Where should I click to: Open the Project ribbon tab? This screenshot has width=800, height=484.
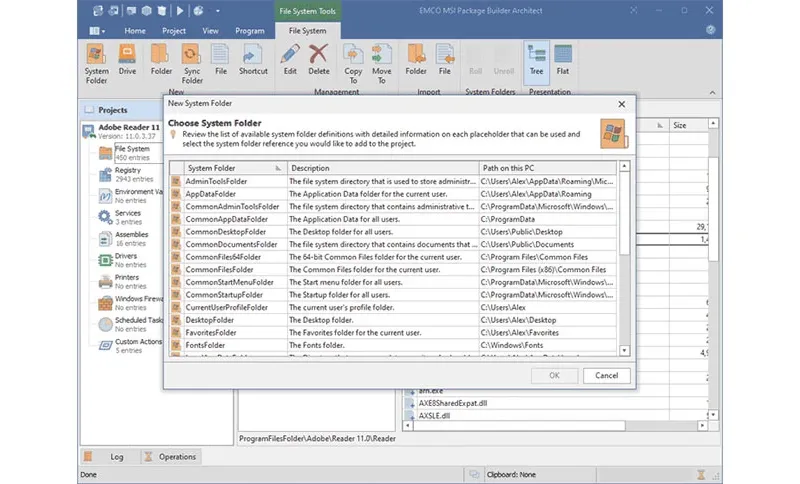(x=174, y=31)
